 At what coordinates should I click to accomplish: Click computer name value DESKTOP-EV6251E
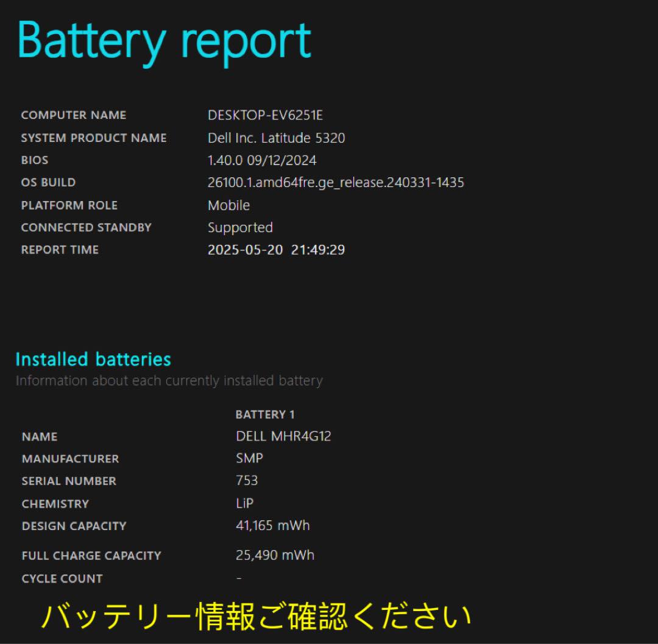pos(265,115)
